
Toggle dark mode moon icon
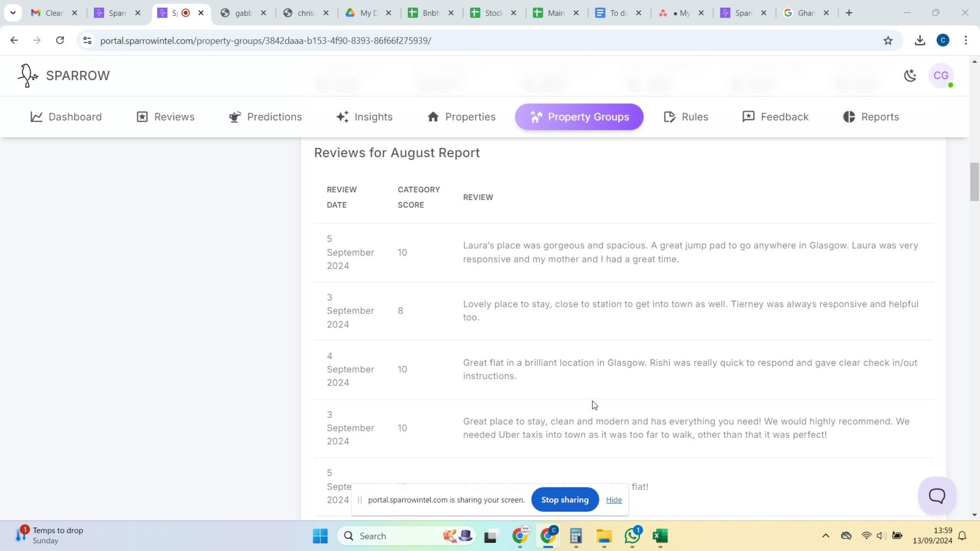[910, 76]
